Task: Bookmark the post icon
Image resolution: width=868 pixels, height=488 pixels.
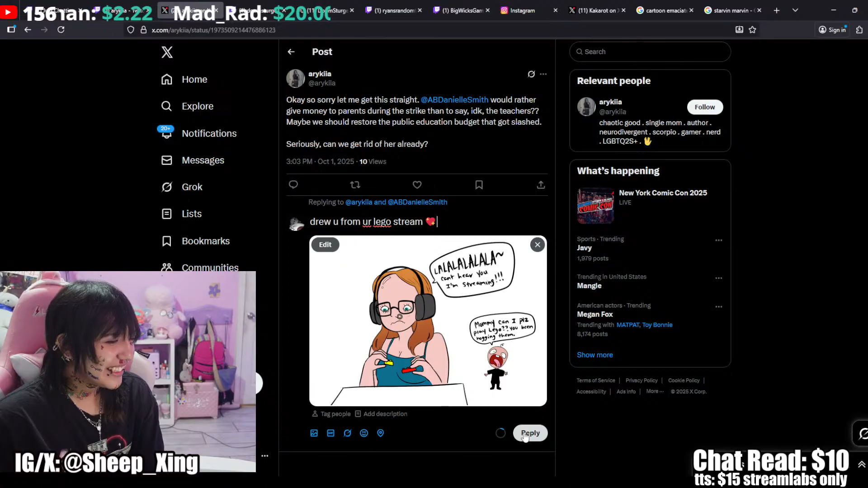Action: tap(479, 185)
